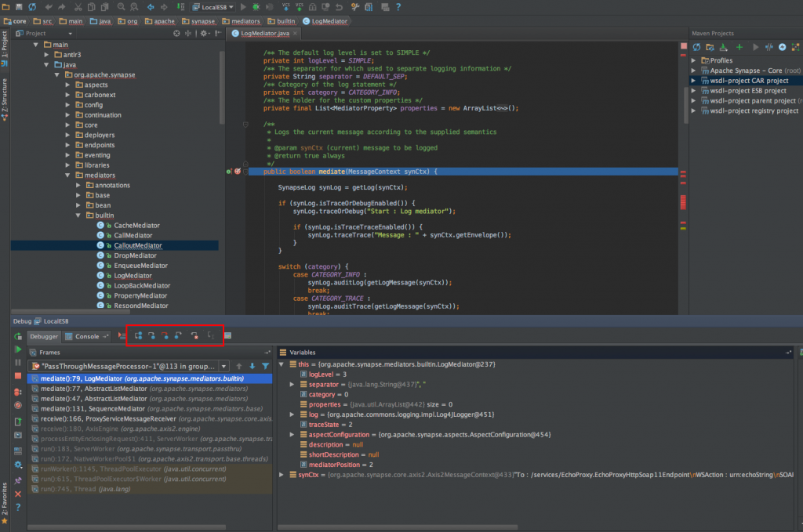Click the Find magnifier icon in the toolbar

tap(121, 7)
